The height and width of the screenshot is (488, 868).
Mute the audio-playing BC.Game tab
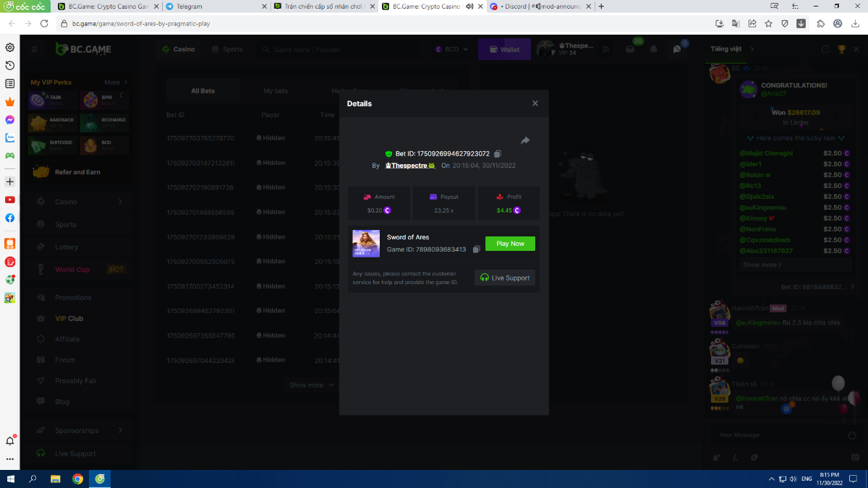469,7
